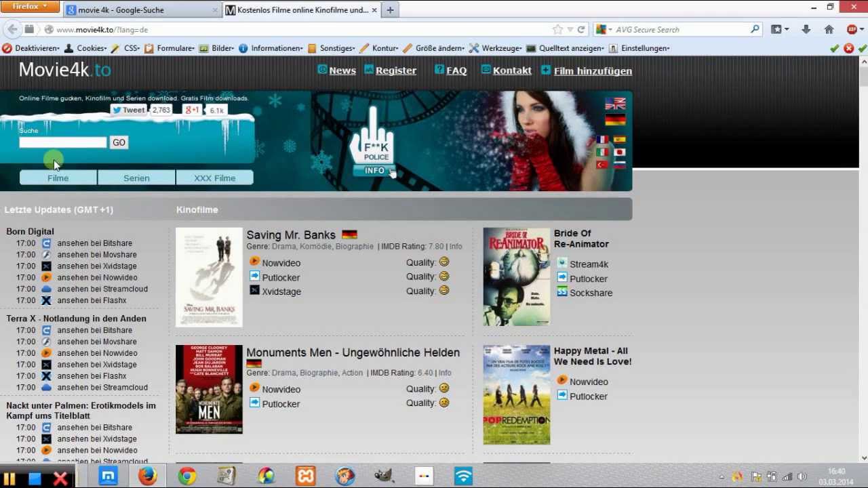Open the Firefox downloads arrow icon

tap(806, 30)
